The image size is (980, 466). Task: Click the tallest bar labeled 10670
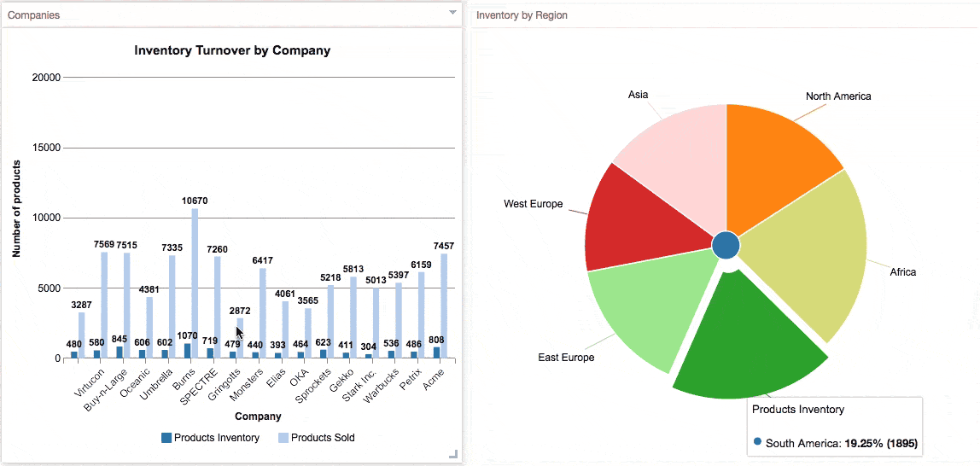pos(195,283)
